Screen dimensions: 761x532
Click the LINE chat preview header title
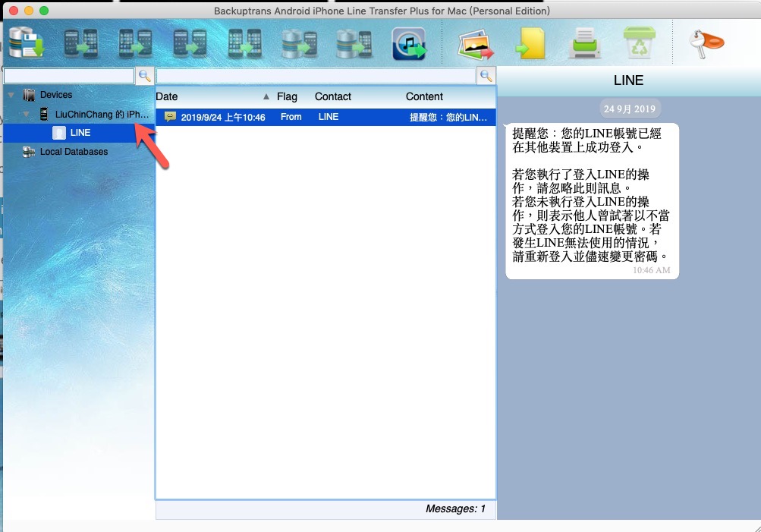click(x=628, y=80)
